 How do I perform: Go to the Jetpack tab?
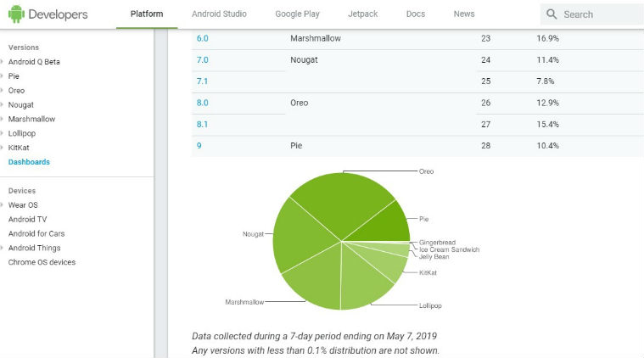coord(362,14)
